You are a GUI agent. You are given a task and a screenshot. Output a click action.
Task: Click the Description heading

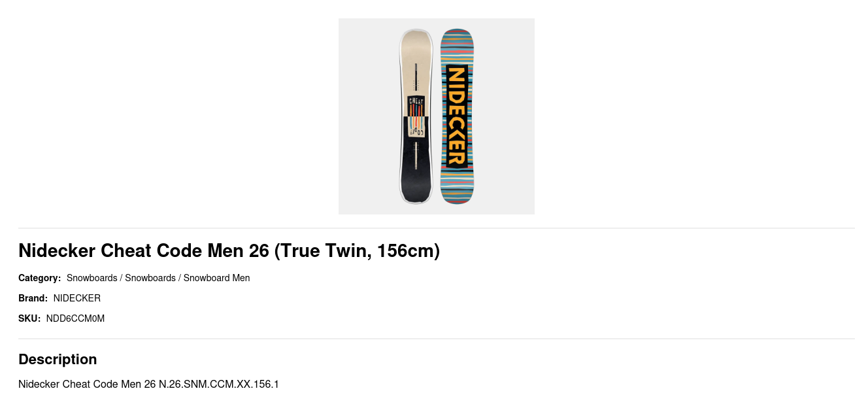[58, 359]
